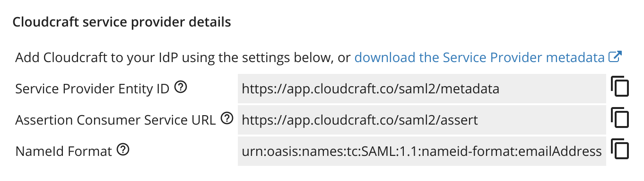Click the NameId Format label text
This screenshot has width=644, height=181.
(x=64, y=152)
